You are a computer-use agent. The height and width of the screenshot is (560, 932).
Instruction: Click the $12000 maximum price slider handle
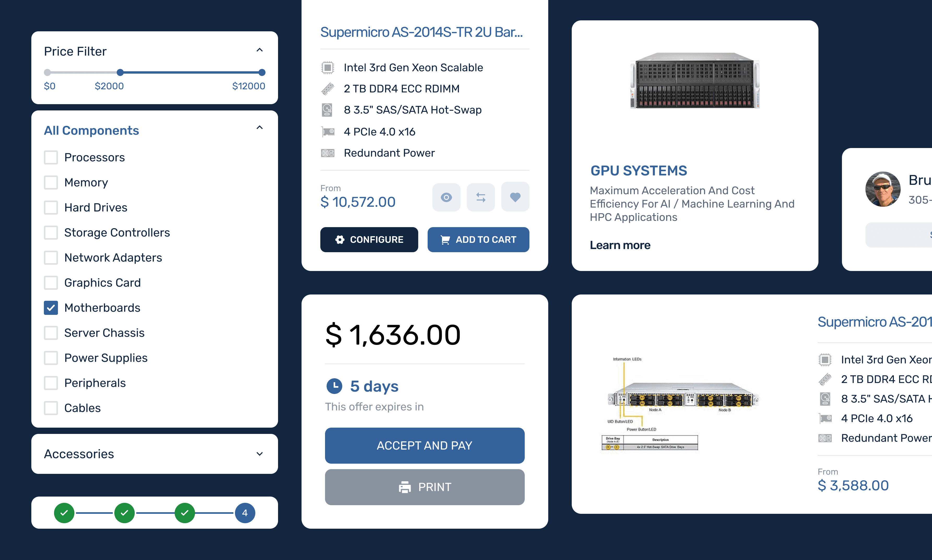click(x=262, y=73)
